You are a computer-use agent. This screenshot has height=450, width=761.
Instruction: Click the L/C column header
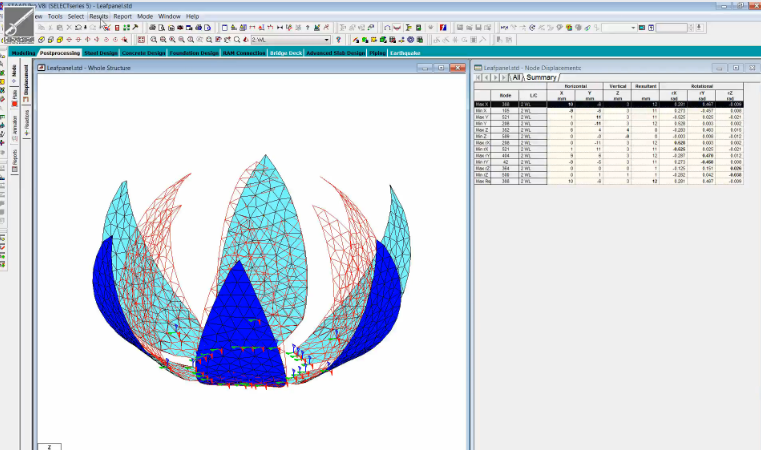tap(533, 96)
